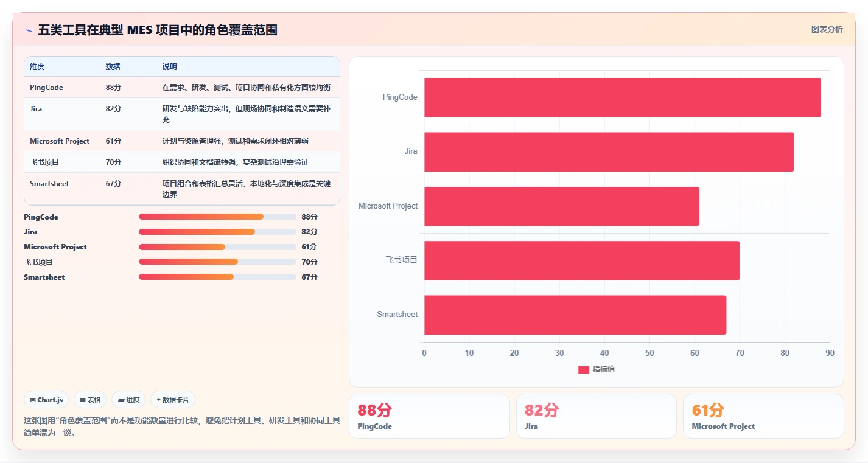
Task: Click the Jira cell in the table
Action: click(x=36, y=109)
